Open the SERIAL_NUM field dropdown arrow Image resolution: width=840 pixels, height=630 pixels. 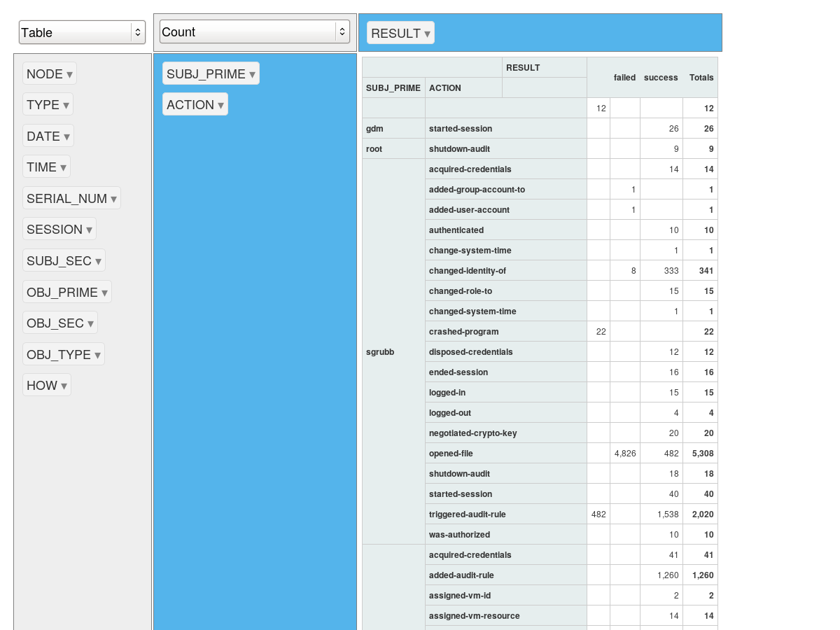(112, 198)
